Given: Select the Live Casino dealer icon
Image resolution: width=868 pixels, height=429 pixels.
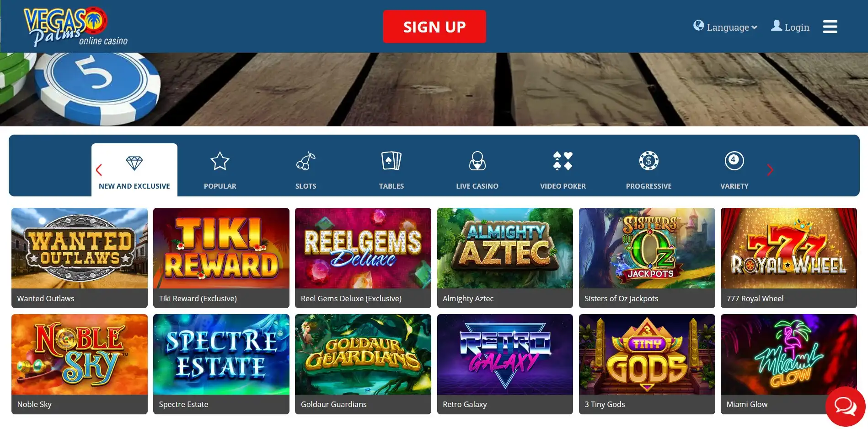Looking at the screenshot, I should point(477,161).
